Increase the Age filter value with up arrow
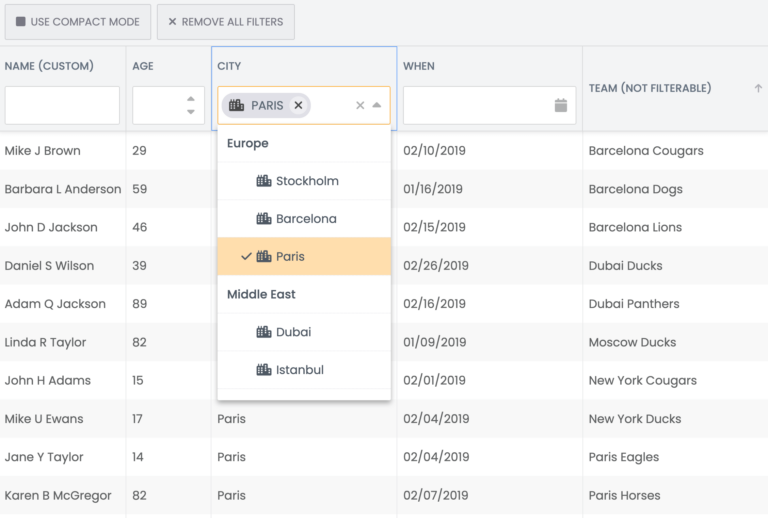 pyautogui.click(x=191, y=99)
